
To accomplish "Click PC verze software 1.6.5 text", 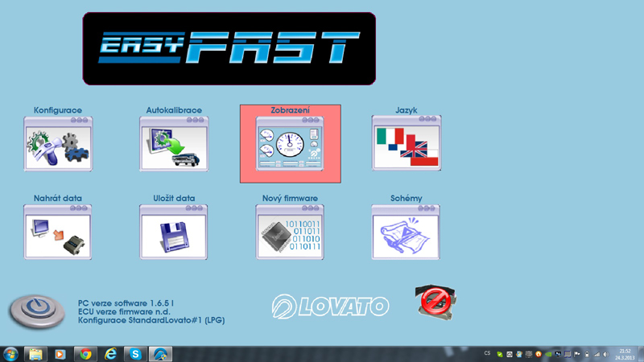I will [x=126, y=303].
